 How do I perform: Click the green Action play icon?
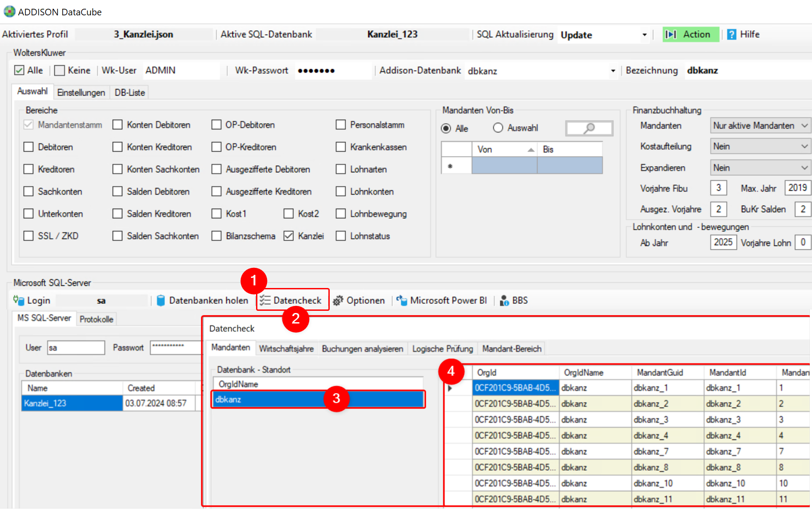[670, 34]
